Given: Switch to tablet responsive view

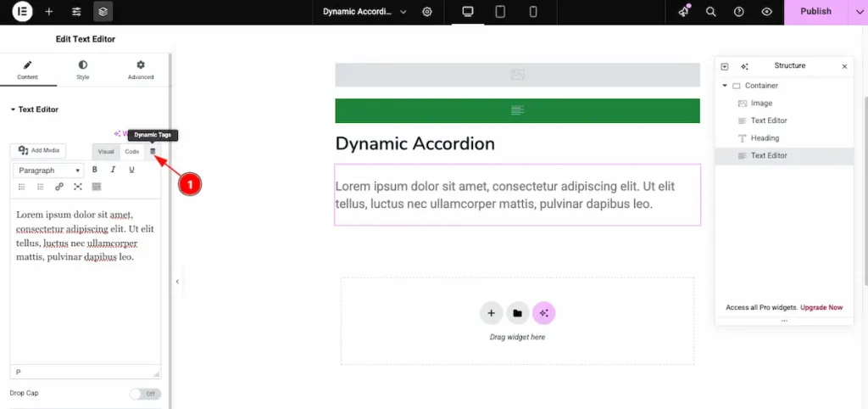Looking at the screenshot, I should pos(500,12).
